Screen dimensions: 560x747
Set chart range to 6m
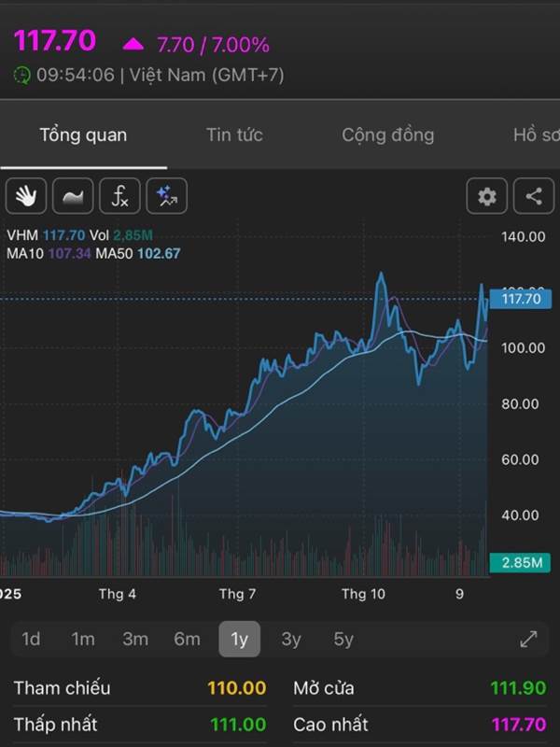pos(187,639)
